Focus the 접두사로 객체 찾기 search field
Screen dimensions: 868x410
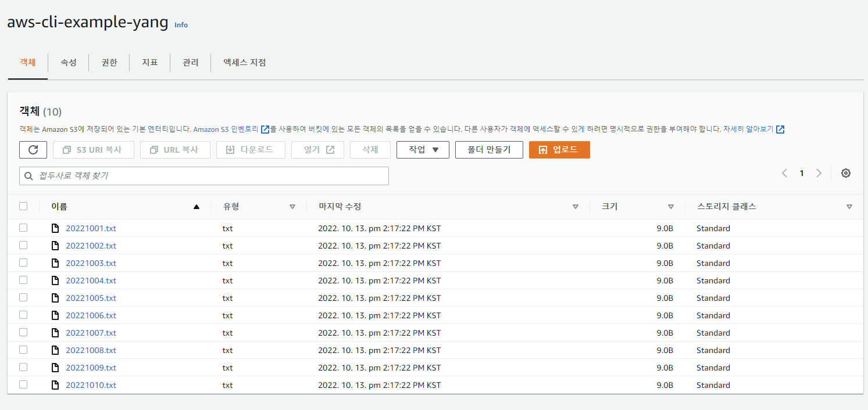[204, 176]
